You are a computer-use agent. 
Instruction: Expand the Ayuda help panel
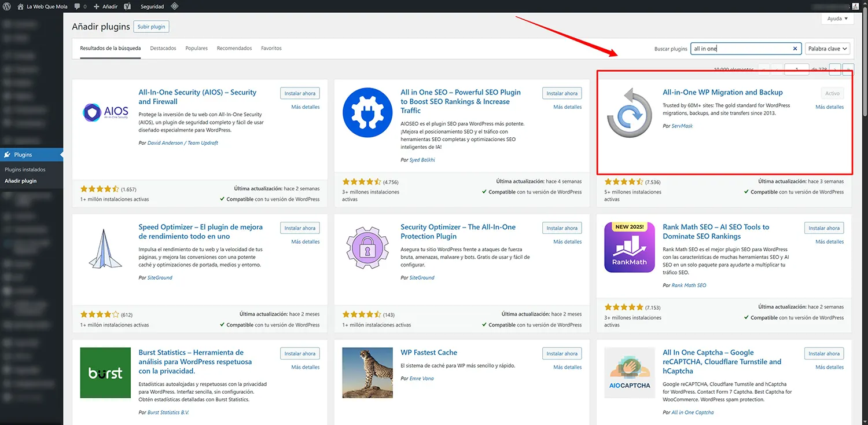837,19
